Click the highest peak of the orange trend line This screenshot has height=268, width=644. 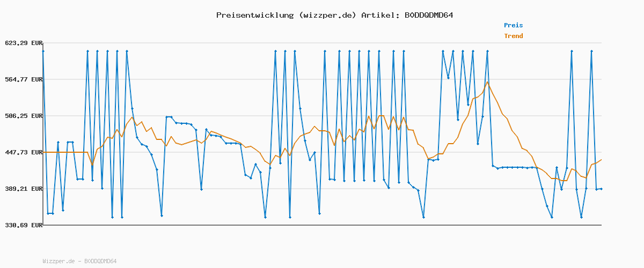point(487,82)
